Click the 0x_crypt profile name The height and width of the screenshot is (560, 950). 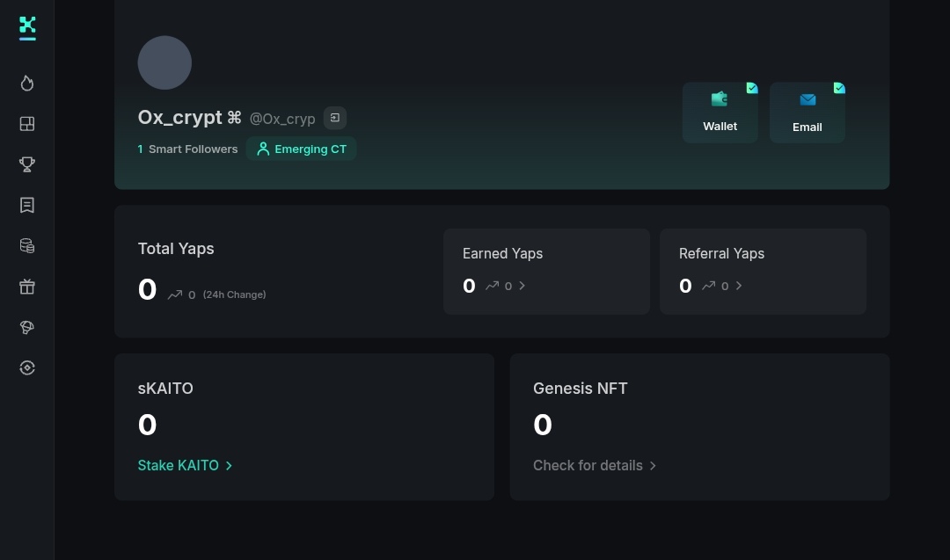pyautogui.click(x=180, y=117)
